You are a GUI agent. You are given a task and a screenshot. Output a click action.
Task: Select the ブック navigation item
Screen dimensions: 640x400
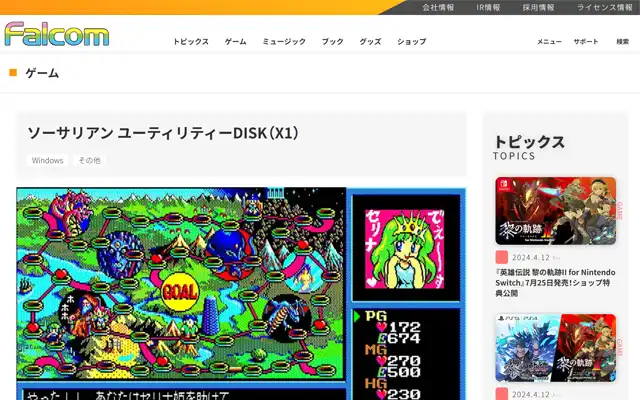click(333, 42)
